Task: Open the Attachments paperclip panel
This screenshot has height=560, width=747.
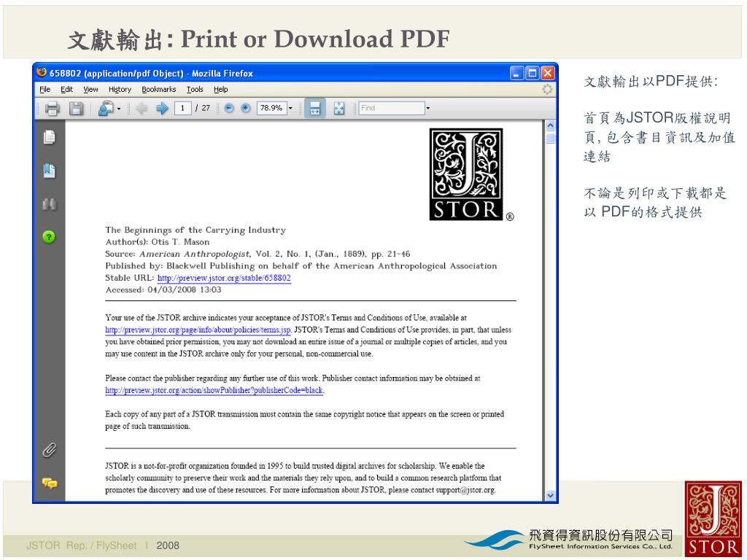Action: coord(49,450)
